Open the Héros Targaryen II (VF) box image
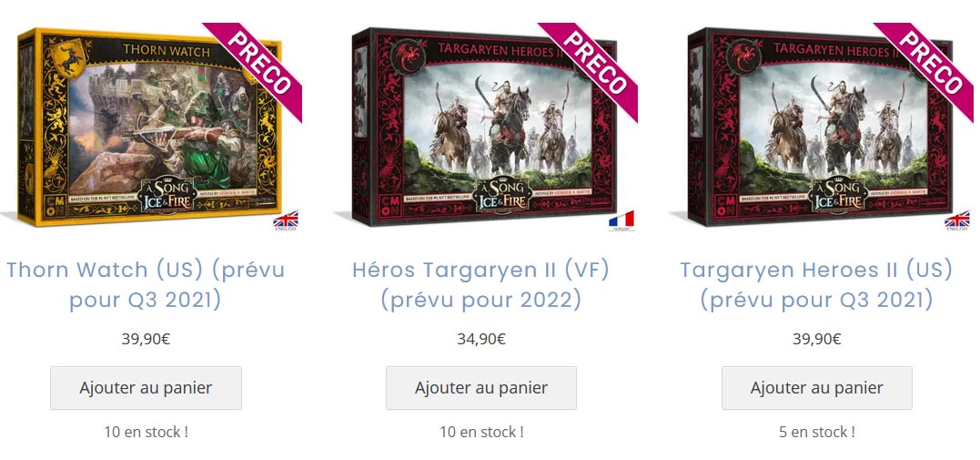This screenshot has width=980, height=460. (484, 127)
